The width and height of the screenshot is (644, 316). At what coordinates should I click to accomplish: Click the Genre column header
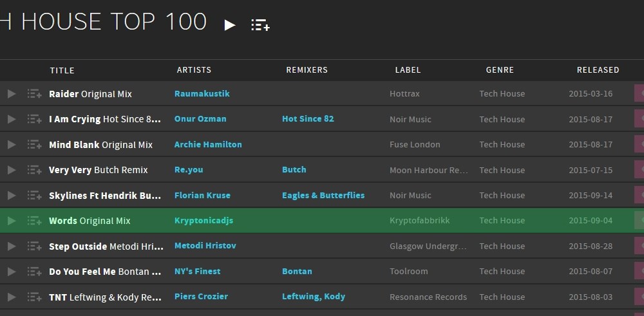pos(500,70)
